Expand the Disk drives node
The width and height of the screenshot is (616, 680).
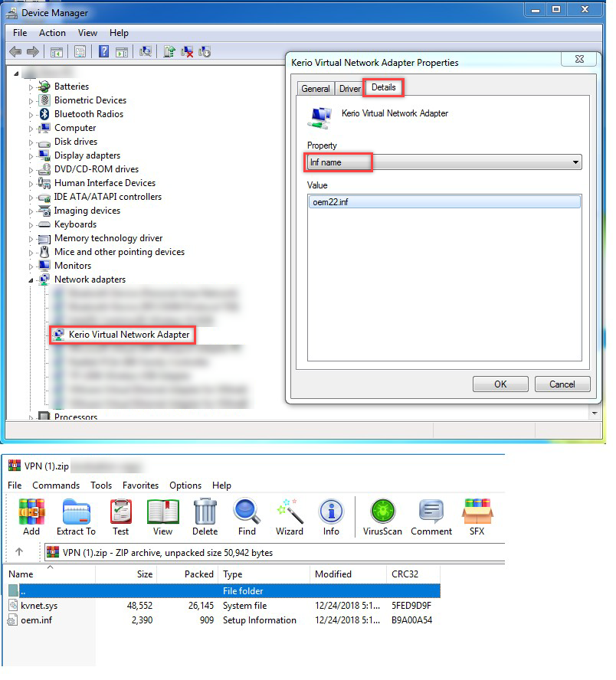point(31,142)
